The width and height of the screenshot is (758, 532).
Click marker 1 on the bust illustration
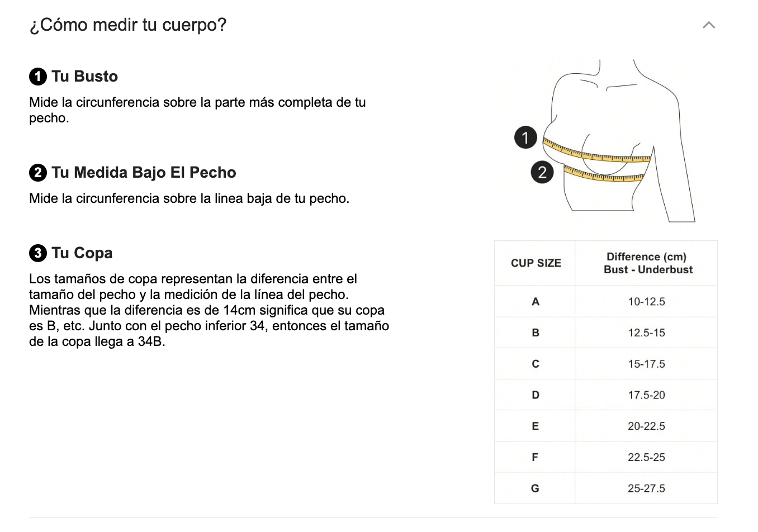click(525, 137)
